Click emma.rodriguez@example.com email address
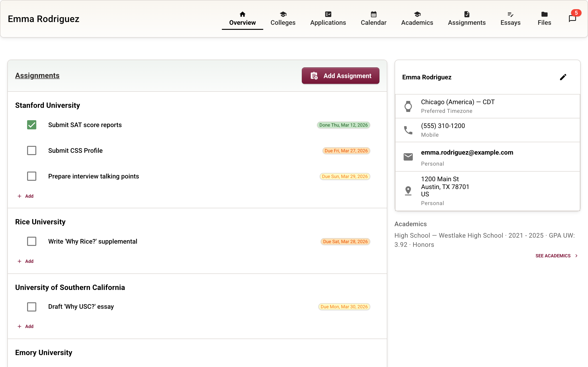This screenshot has height=367, width=588. (x=467, y=153)
